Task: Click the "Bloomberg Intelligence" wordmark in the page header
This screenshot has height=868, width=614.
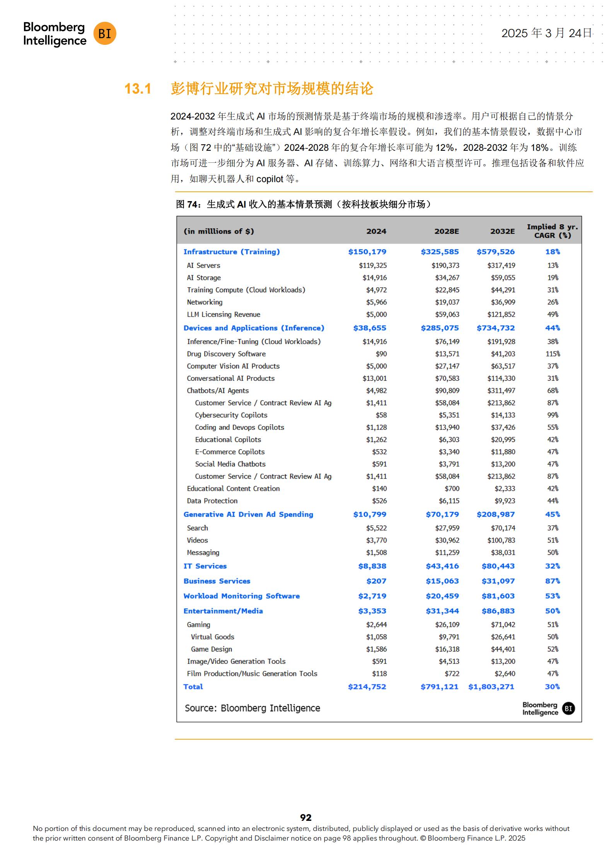Action: tap(55, 34)
